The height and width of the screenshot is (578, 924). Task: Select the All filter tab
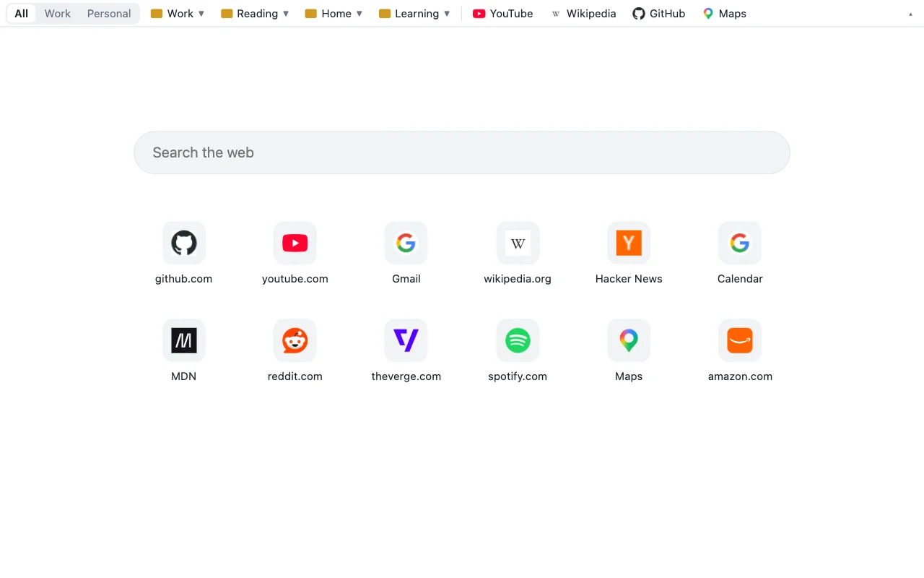pos(22,14)
